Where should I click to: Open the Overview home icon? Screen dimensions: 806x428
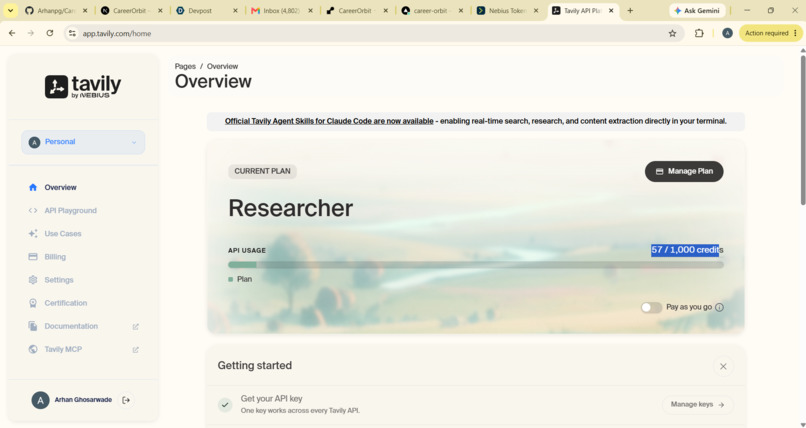(33, 188)
